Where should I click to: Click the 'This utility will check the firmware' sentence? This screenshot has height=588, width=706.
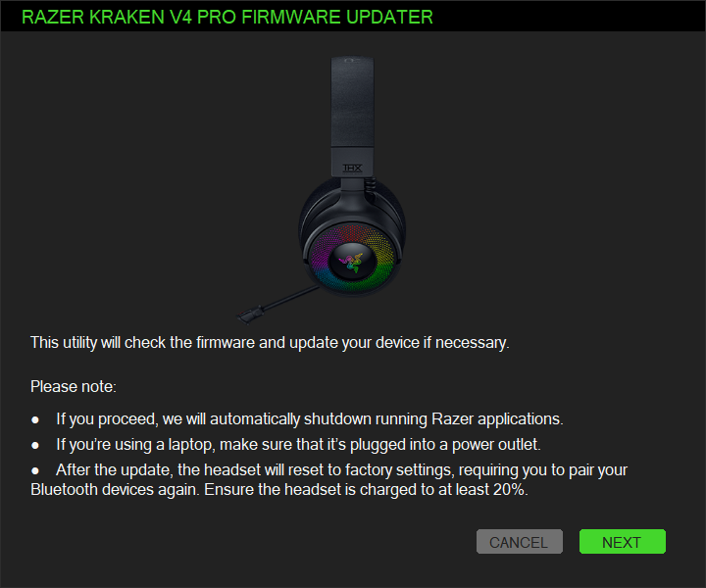270,343
